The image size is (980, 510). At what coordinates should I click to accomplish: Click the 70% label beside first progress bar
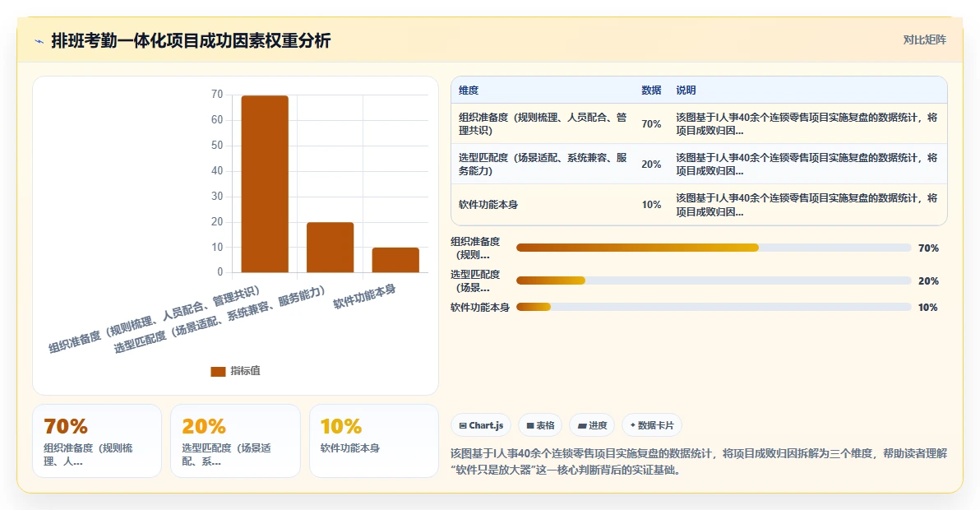pos(929,248)
